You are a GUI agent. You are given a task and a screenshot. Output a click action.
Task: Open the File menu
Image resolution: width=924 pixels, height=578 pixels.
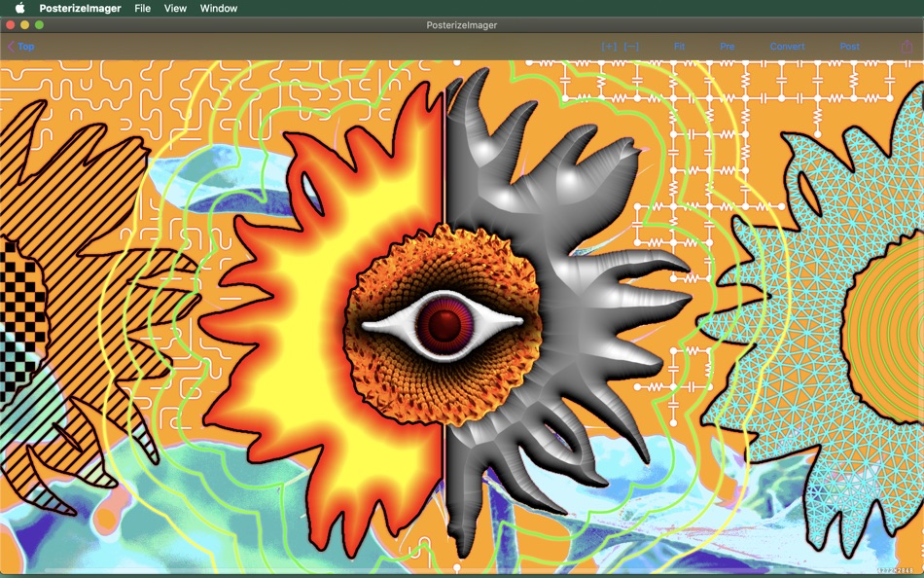(x=142, y=8)
